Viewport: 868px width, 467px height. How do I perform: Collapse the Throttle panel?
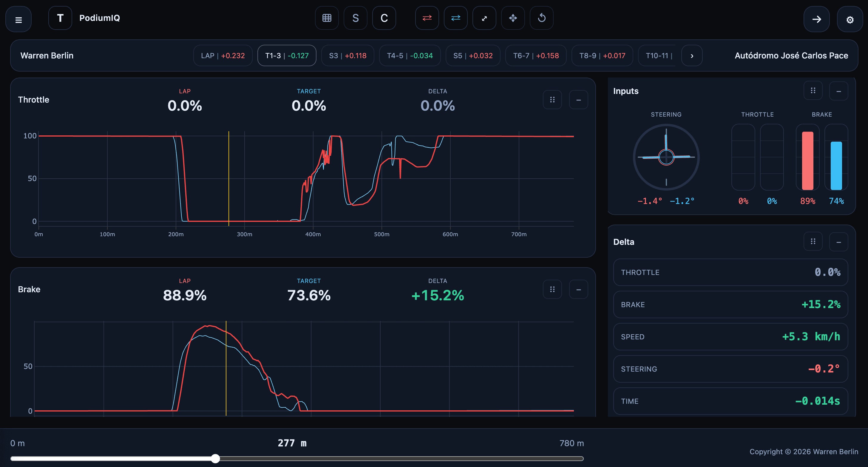[x=579, y=100]
